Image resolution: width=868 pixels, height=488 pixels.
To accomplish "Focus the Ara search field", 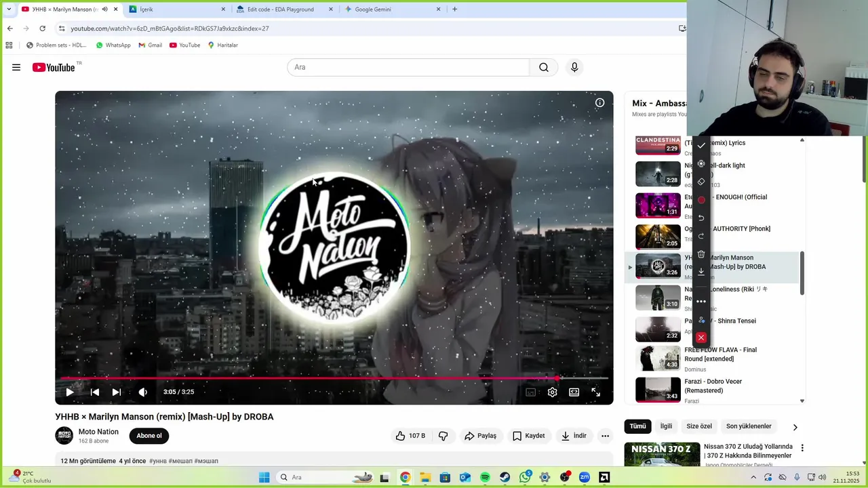I will click(408, 67).
